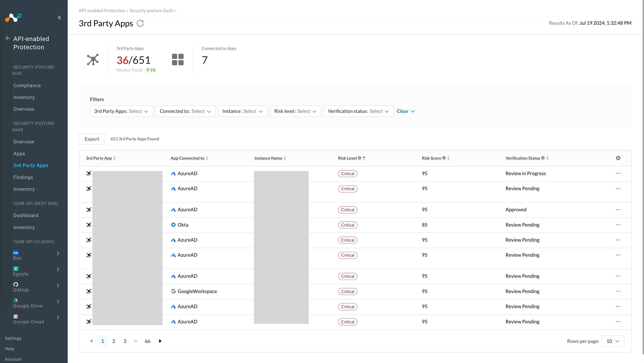Screen dimensions: 644x363
Task: Click info icon next to Risk Score header
Action: pos(444,158)
